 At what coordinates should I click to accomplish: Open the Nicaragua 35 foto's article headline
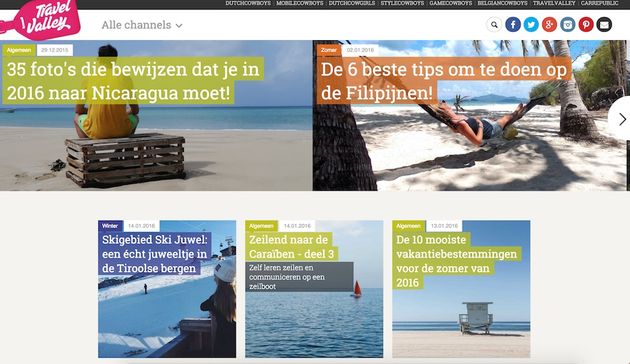pos(133,81)
